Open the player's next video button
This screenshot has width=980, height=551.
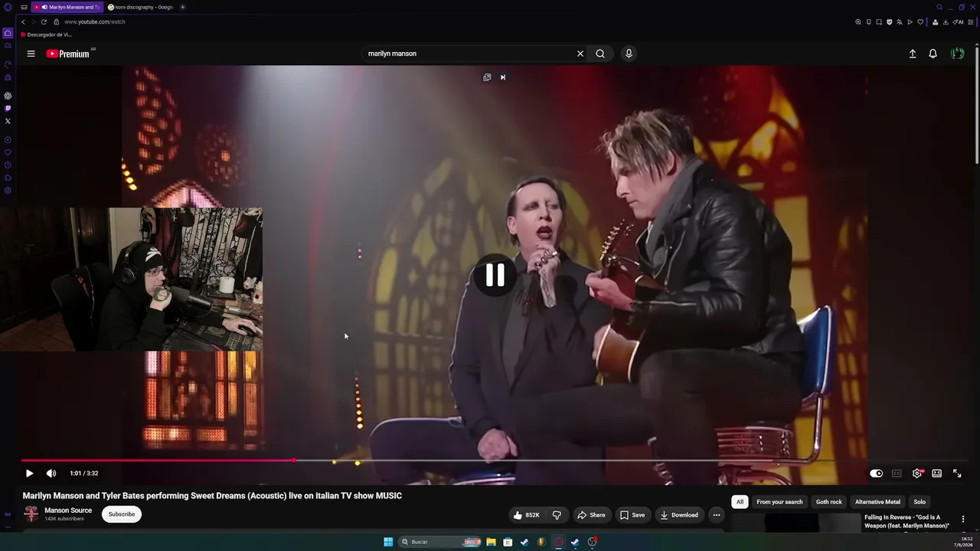tap(503, 77)
